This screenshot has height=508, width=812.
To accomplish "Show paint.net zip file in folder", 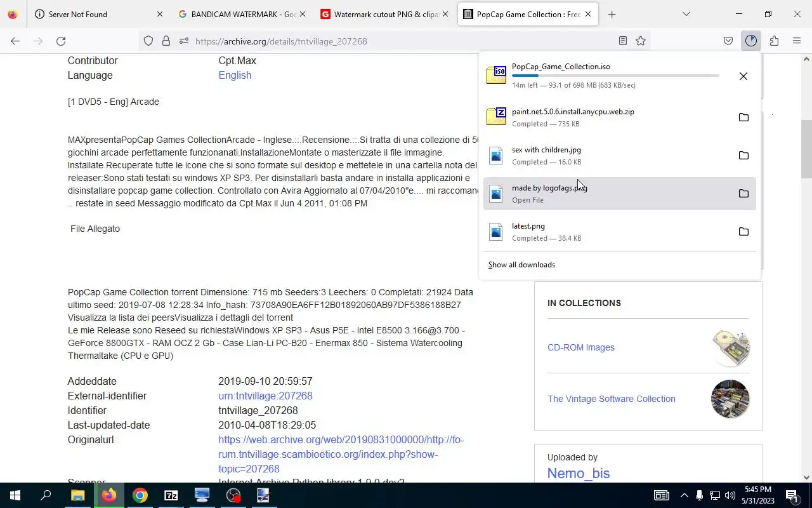I will tap(743, 117).
